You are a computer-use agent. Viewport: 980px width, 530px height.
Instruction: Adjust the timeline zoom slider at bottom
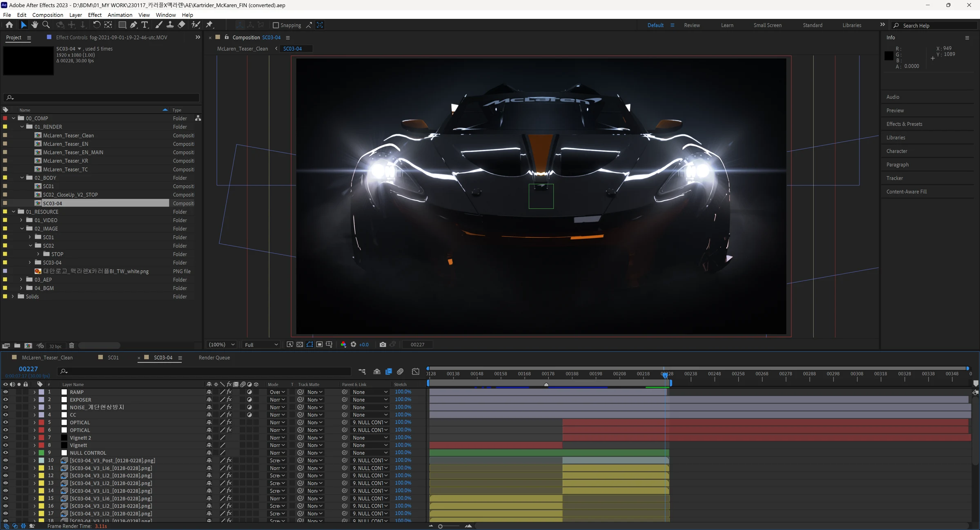440,526
